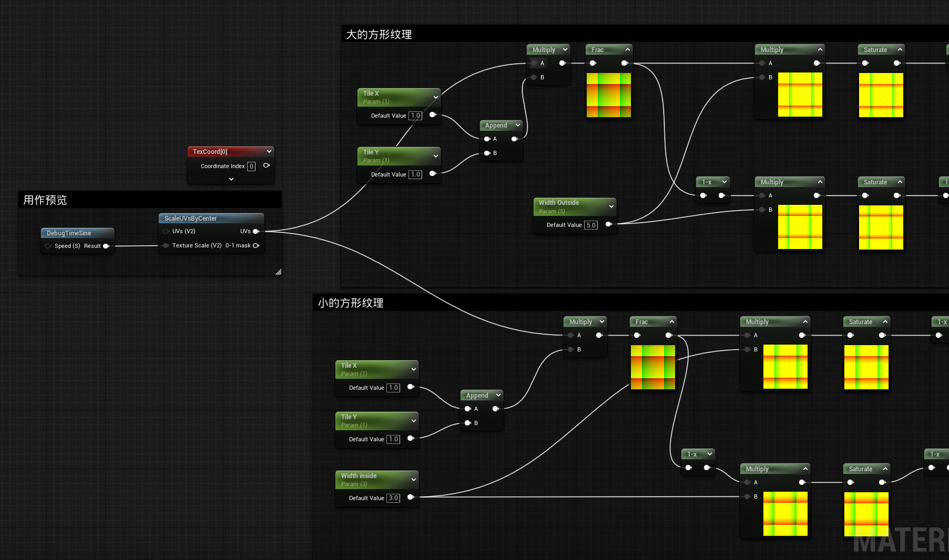
Task: Toggle Append node chevron in 小的方形纹理
Action: [x=498, y=395]
